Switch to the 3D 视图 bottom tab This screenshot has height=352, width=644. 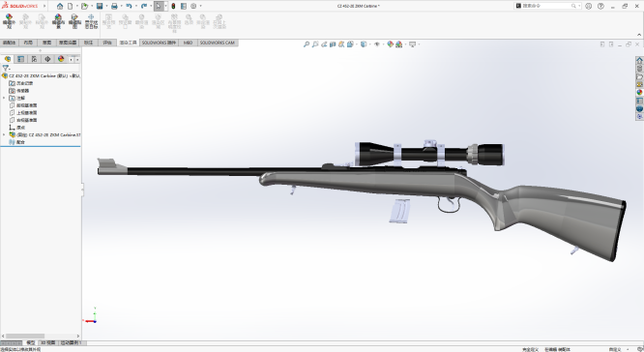click(x=47, y=342)
